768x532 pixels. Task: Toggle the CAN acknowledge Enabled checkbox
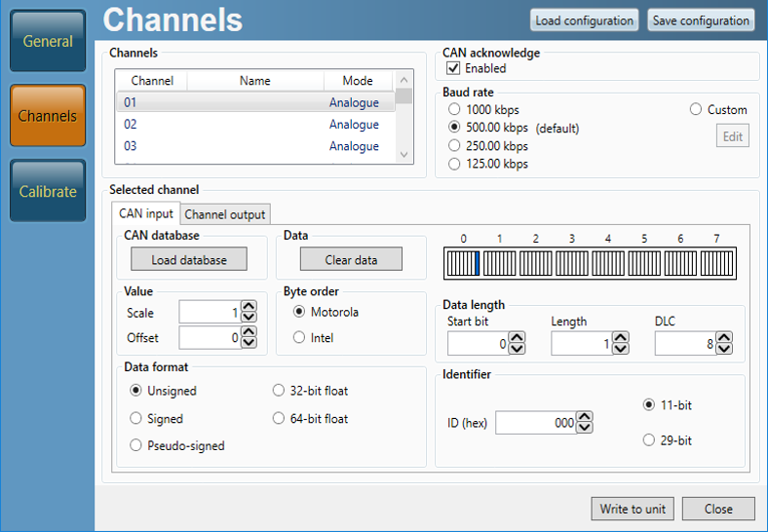pos(453,68)
